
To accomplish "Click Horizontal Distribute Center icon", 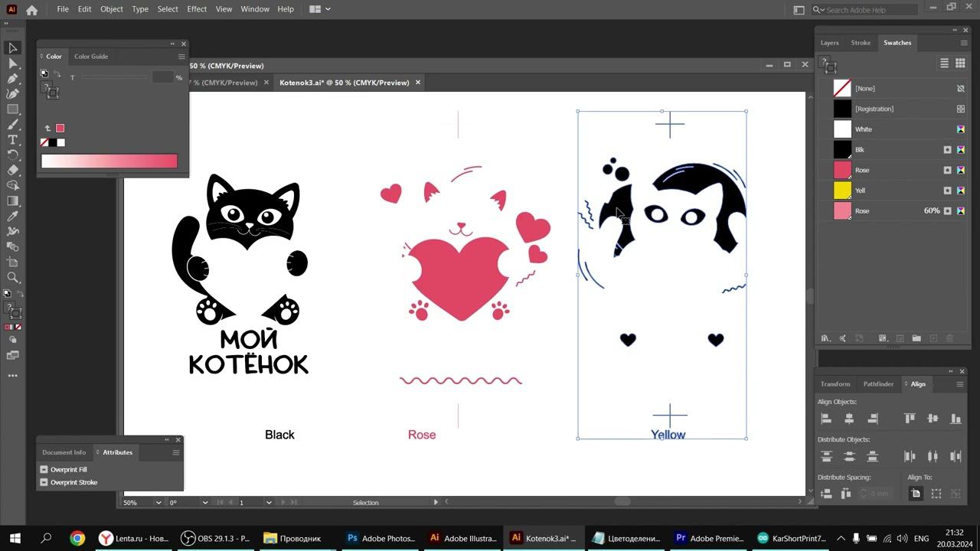I will click(933, 456).
